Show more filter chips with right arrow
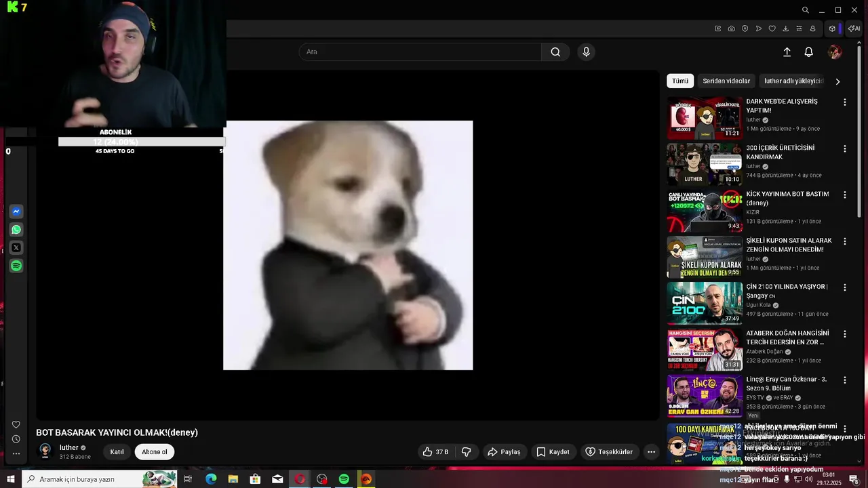This screenshot has width=868, height=488. point(837,81)
